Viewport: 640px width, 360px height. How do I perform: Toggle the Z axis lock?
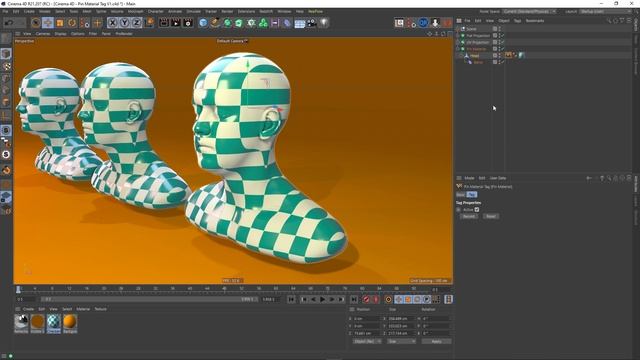[136, 23]
